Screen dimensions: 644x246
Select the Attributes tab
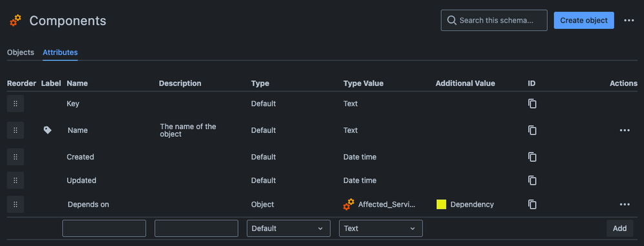pyautogui.click(x=60, y=52)
